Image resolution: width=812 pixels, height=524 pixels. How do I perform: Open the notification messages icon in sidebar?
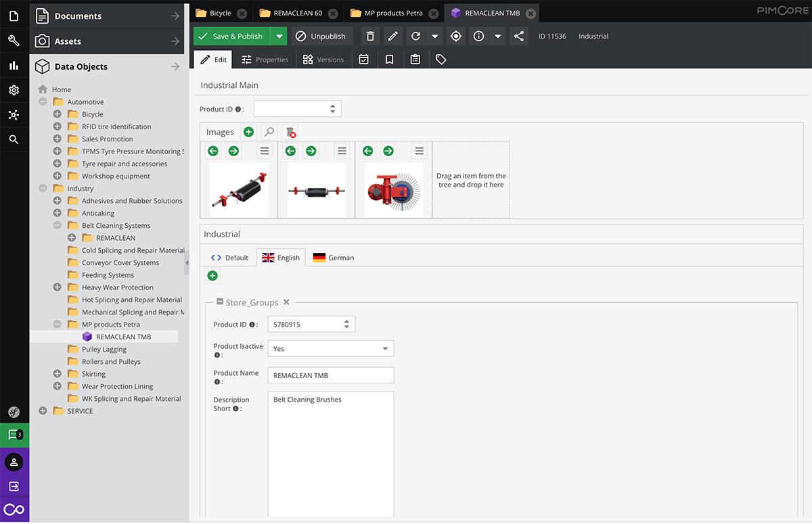14,435
